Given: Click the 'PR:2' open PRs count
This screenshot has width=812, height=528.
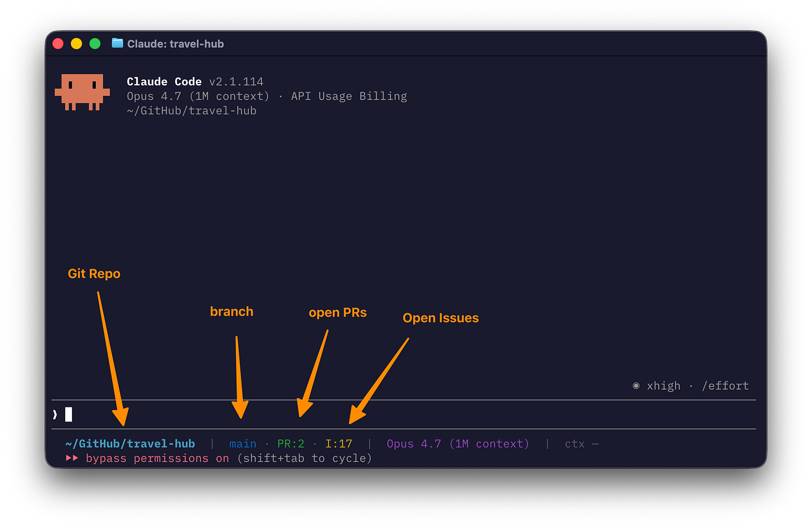Looking at the screenshot, I should point(291,444).
